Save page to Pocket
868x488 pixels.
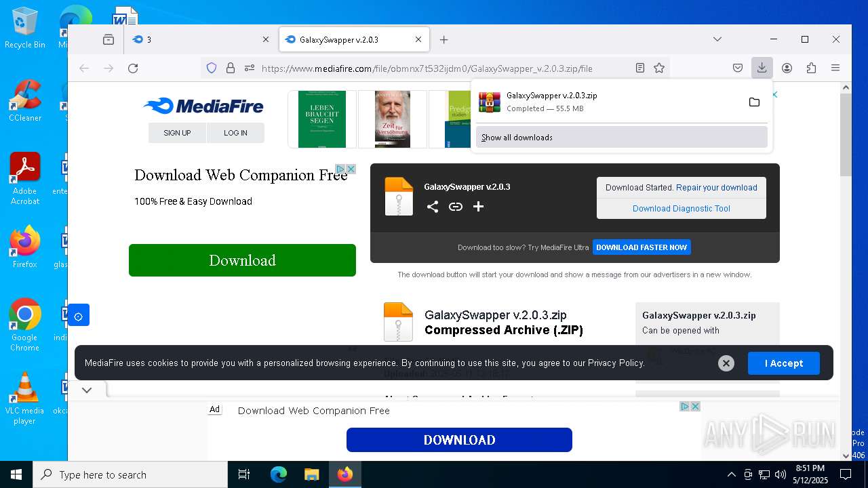point(738,68)
